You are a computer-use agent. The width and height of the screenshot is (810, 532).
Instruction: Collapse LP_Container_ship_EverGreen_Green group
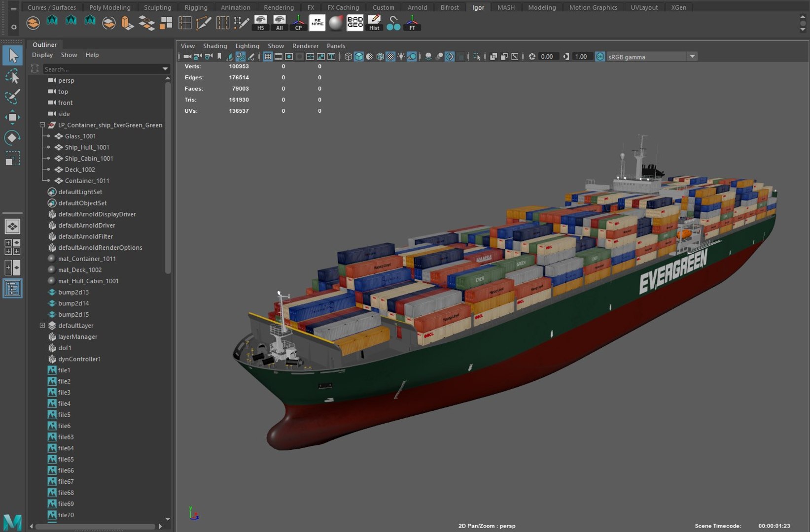[42, 125]
